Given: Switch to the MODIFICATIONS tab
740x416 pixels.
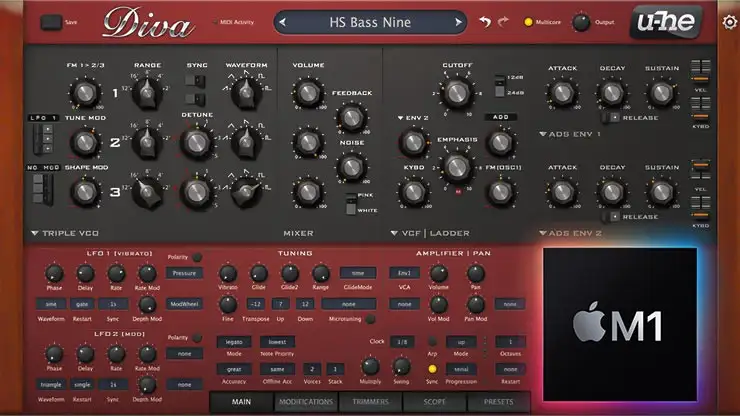Looking at the screenshot, I should [306, 402].
